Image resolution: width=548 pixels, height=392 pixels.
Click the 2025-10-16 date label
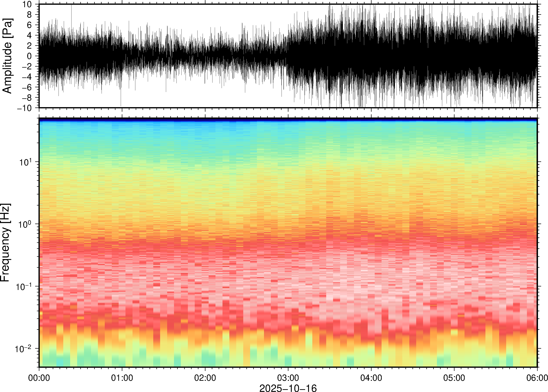pos(288,388)
